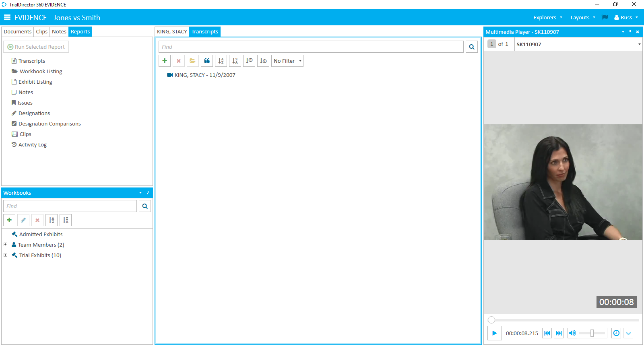Sort workbooks A to Z
The image size is (644, 346).
52,220
